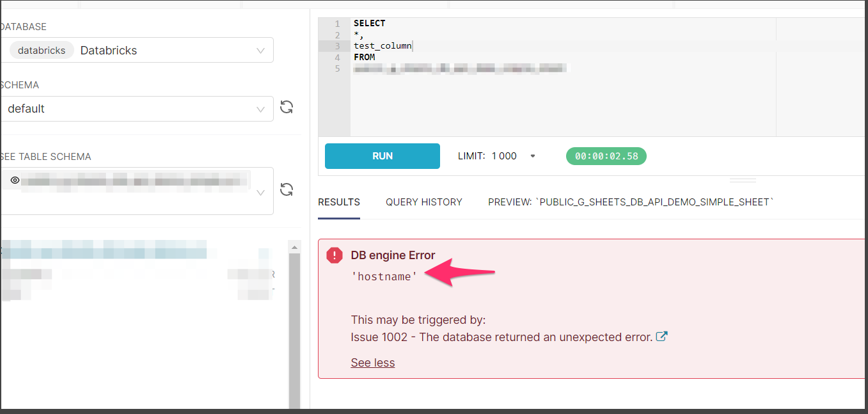Viewport: 868px width, 414px height.
Task: Open the Issue 1002 external link icon
Action: coord(662,336)
